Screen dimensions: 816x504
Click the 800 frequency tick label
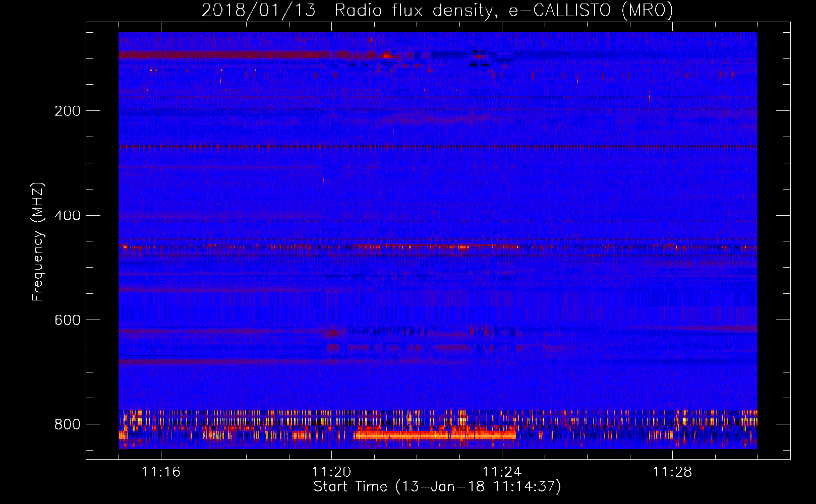coord(68,424)
